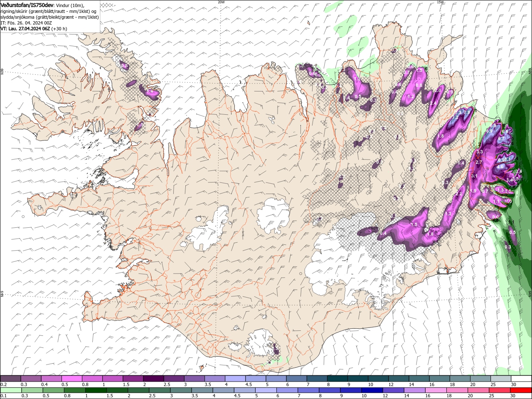Select the dusty plum 0.2–0.3 snow swatch

point(11,379)
